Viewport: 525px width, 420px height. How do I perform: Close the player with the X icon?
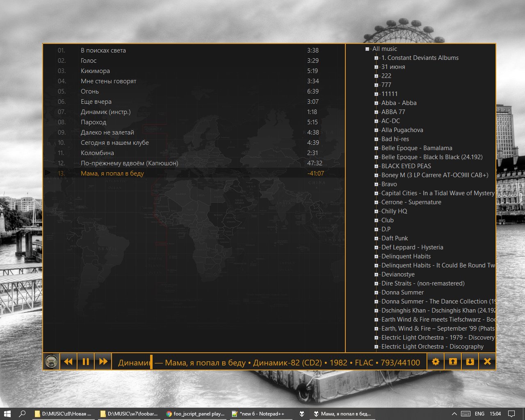[487, 362]
